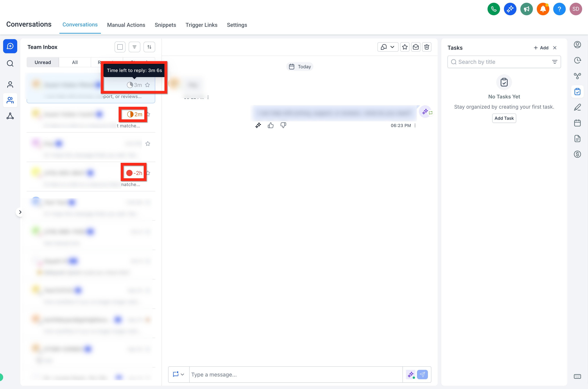Screen dimensions: 588x389
Task: Open the Settings tab
Action: click(x=237, y=25)
